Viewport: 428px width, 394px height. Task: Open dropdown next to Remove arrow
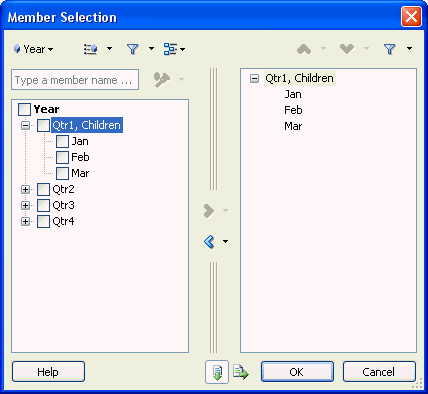click(225, 241)
